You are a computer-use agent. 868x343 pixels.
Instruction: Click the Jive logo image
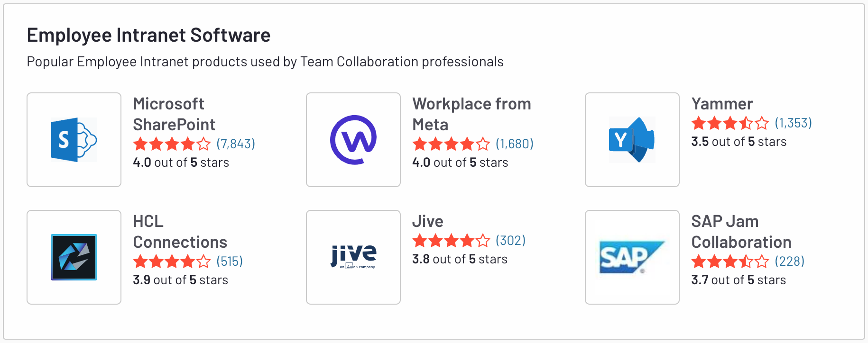point(353,257)
